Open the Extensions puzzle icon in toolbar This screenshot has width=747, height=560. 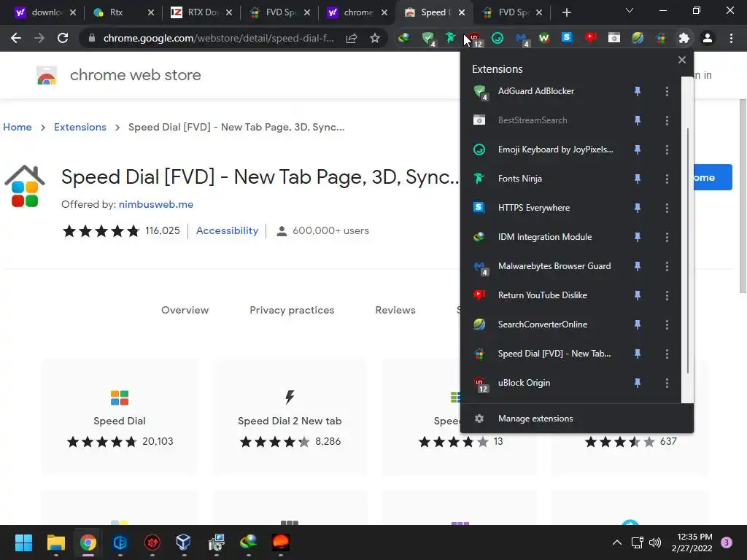coord(684,38)
